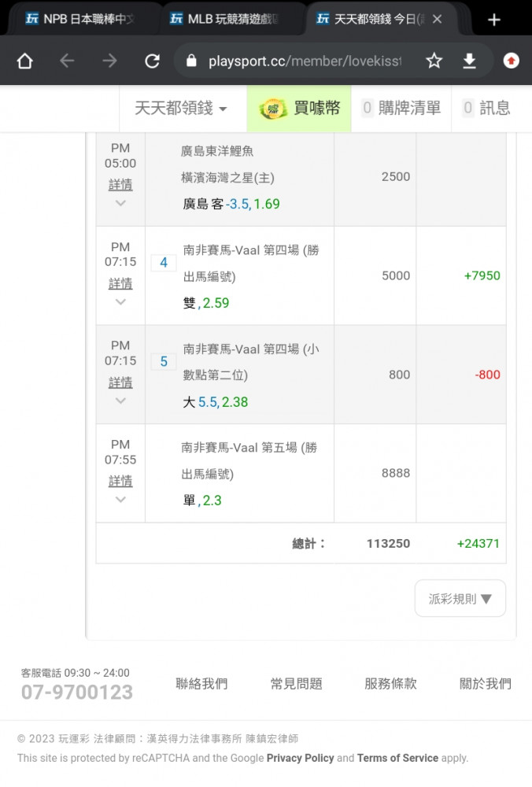Open the 購牌清單 list

[x=401, y=108]
